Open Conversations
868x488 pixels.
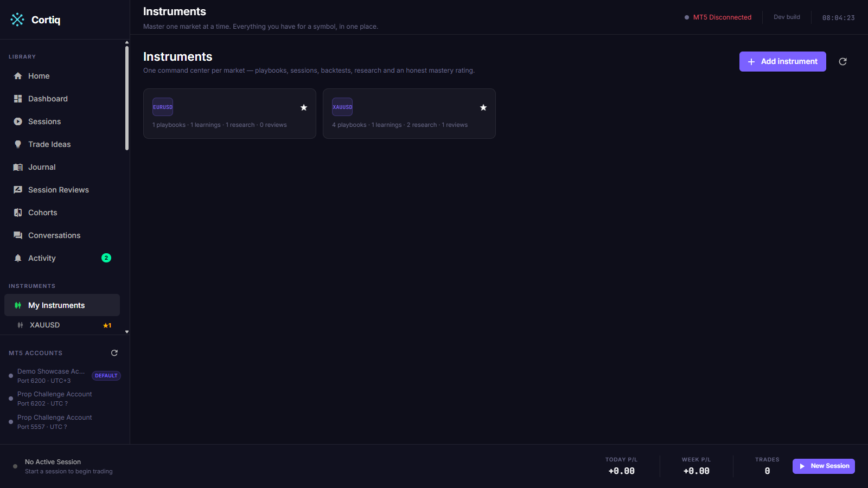coord(62,235)
